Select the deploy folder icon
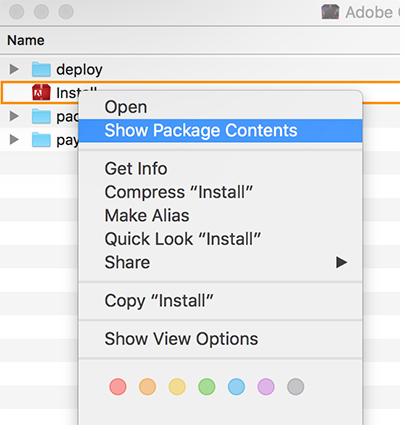 click(x=41, y=69)
